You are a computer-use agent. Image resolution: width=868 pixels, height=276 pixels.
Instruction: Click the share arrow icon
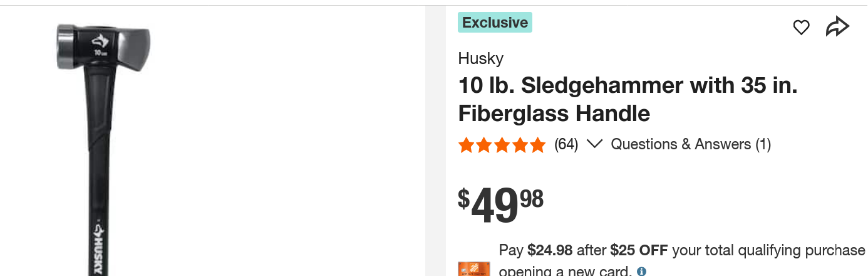coord(837,27)
